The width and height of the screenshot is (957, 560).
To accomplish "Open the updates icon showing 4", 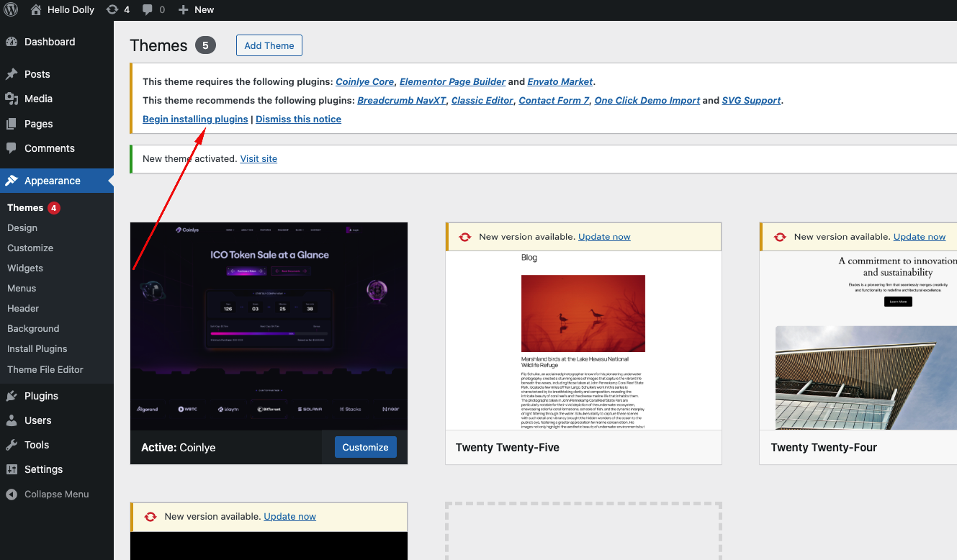I will (112, 9).
